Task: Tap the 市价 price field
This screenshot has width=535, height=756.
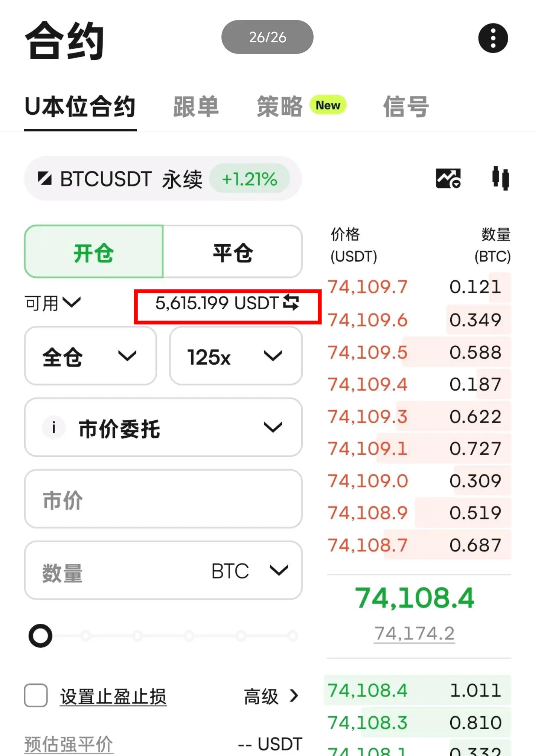Action: point(163,499)
